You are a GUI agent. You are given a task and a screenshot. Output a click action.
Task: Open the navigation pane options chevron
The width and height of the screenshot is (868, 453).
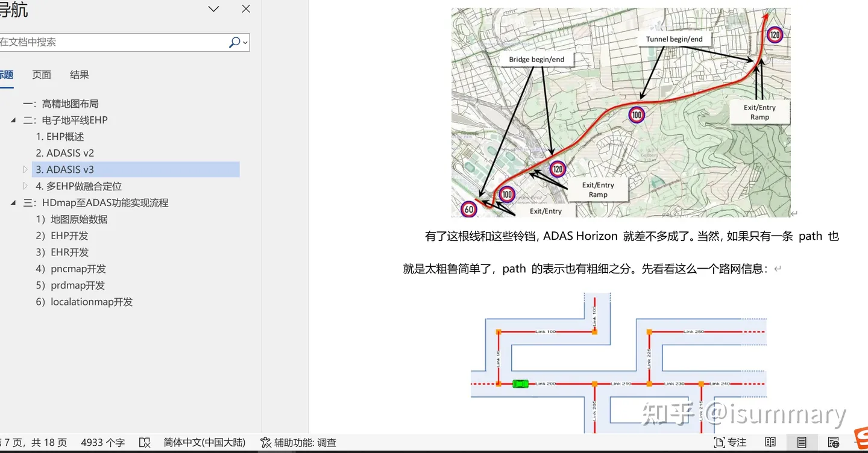pyautogui.click(x=213, y=9)
